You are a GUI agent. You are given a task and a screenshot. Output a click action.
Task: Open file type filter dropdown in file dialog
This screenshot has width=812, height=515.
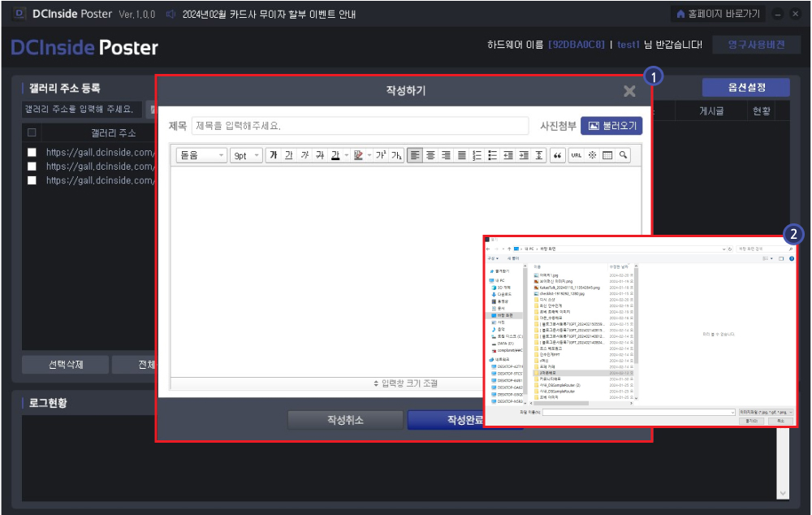click(x=767, y=413)
